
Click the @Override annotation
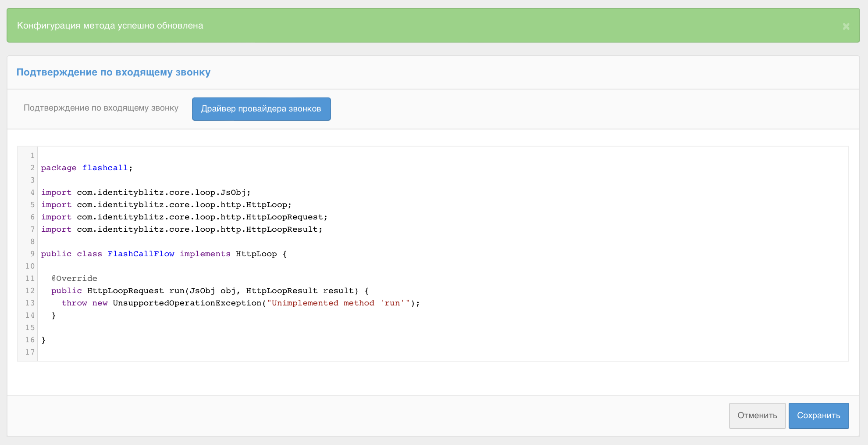click(x=74, y=279)
